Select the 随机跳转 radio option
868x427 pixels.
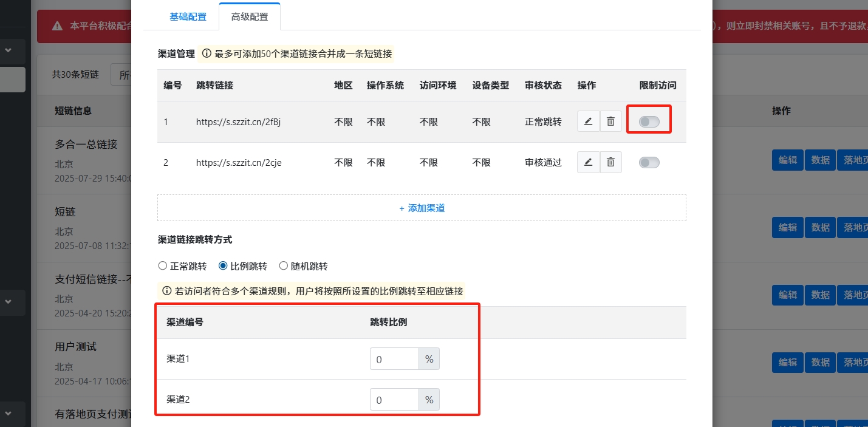coord(283,266)
